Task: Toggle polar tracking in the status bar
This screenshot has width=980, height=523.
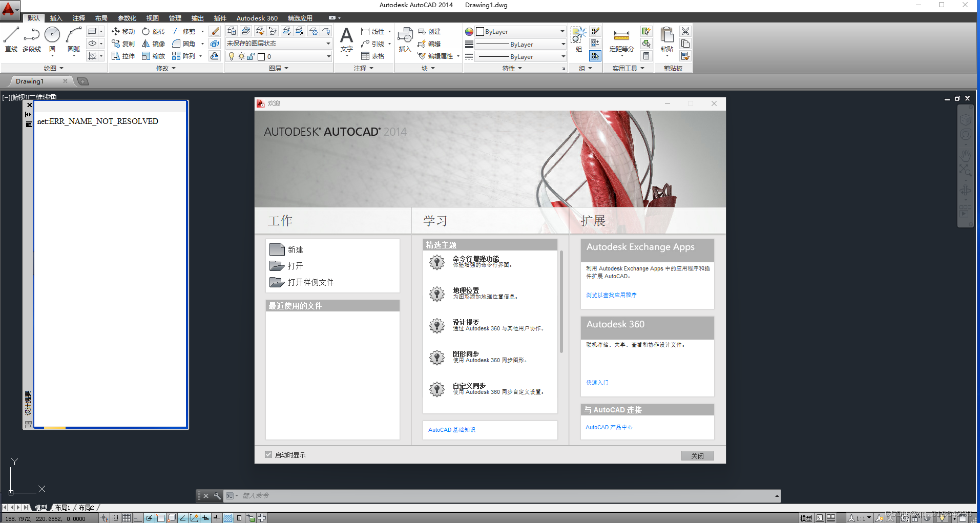Action: pyautogui.click(x=149, y=518)
